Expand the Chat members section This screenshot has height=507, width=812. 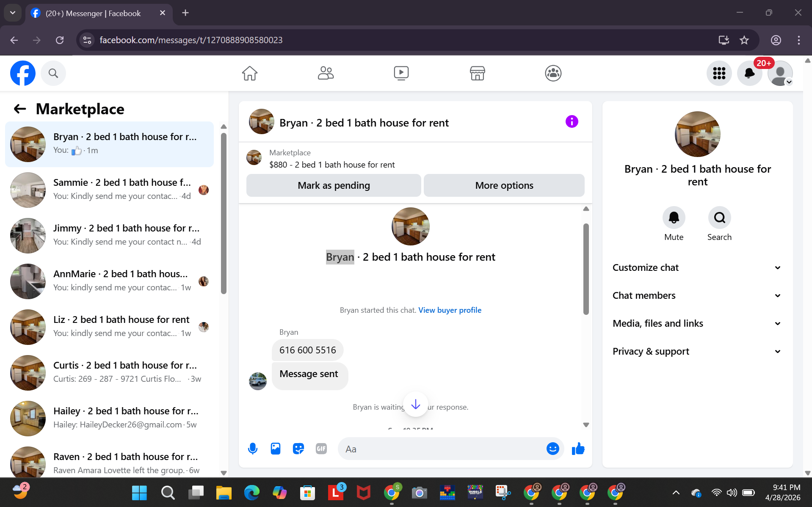697,295
